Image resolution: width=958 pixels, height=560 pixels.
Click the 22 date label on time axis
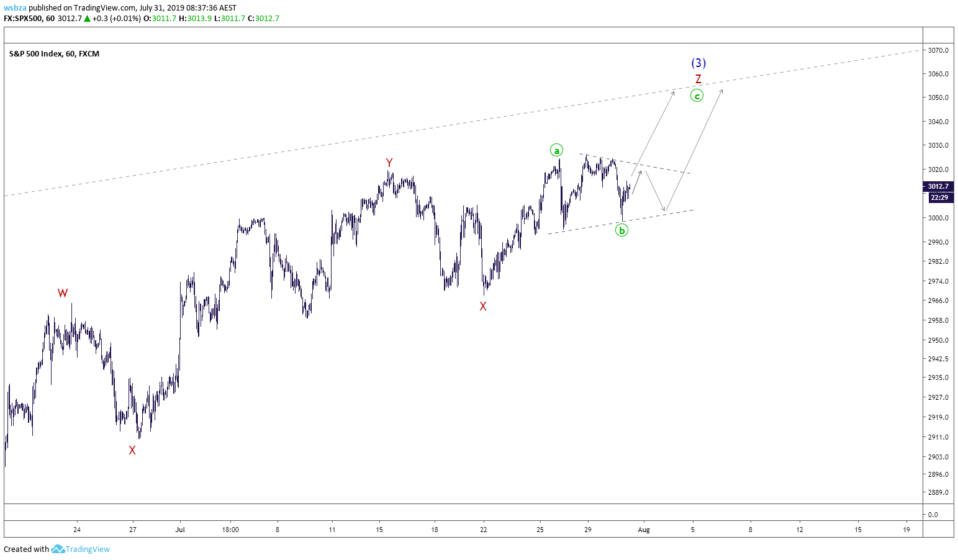click(484, 530)
